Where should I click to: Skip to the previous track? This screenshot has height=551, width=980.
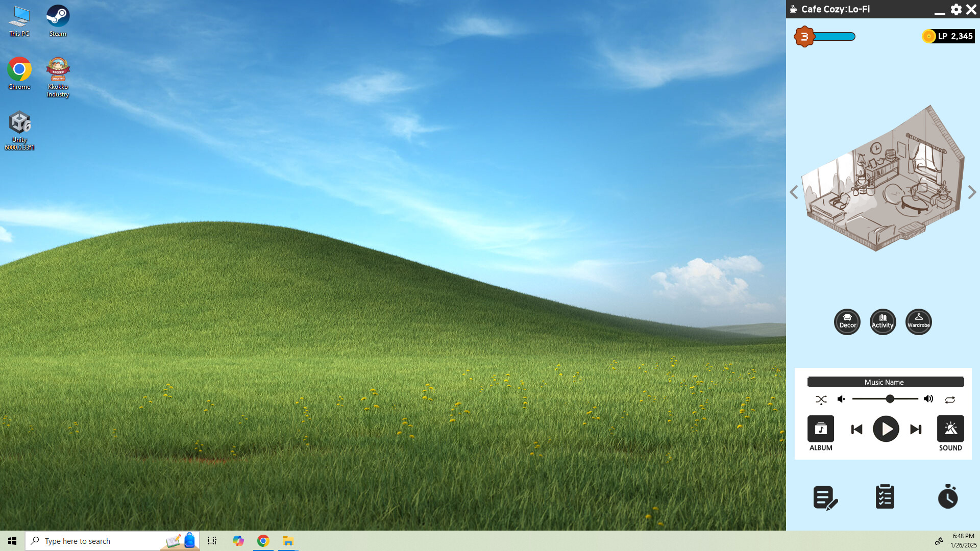tap(856, 429)
